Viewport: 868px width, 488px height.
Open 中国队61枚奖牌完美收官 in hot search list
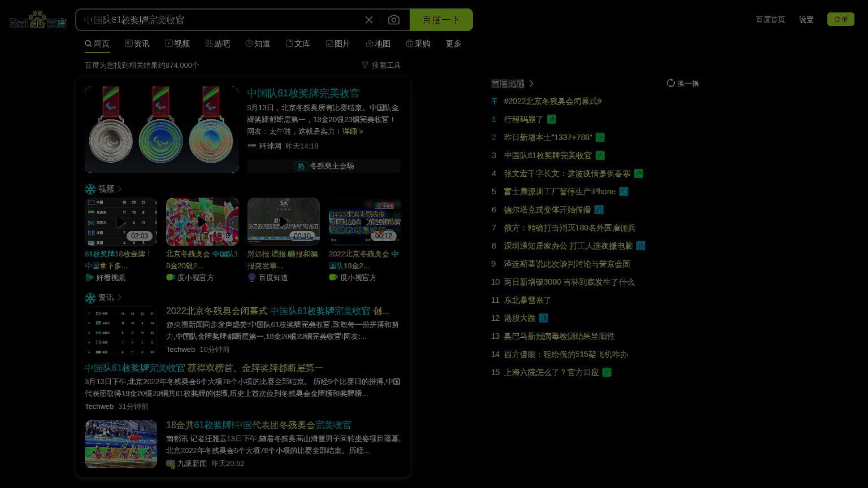pyautogui.click(x=548, y=155)
